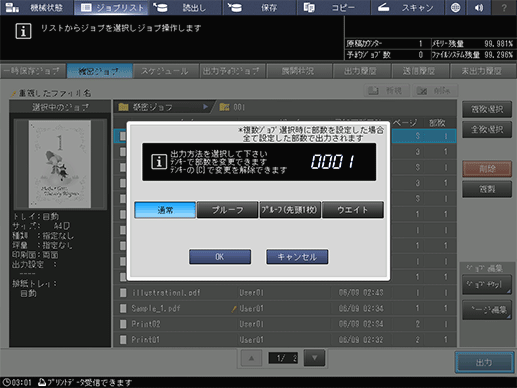Open the 保存 store screen
This screenshot has width=517, height=388.
[x=260, y=7]
